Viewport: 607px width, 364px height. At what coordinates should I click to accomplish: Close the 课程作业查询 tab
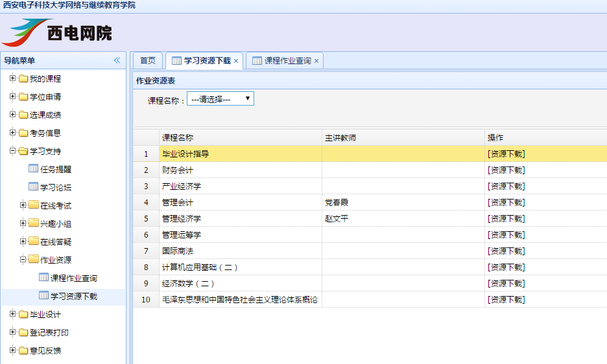(316, 61)
